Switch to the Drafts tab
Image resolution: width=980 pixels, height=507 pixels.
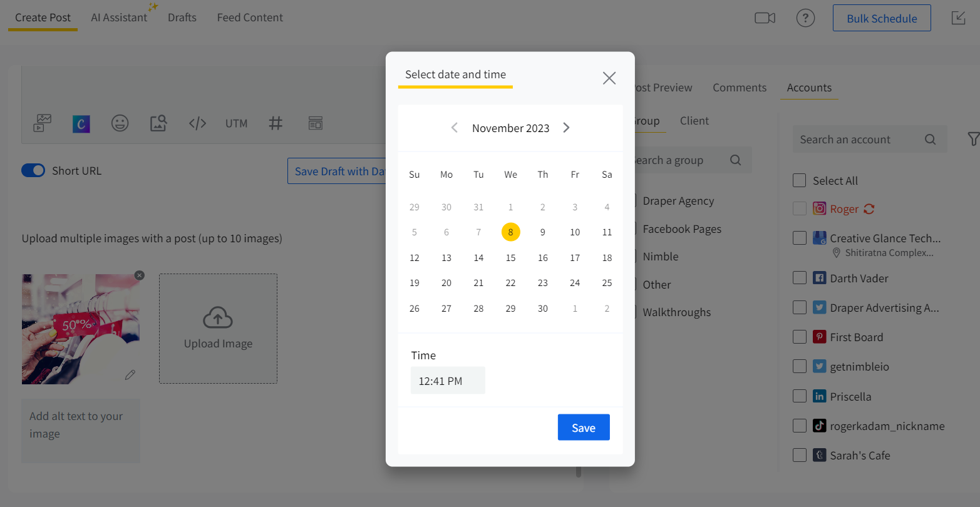182,18
